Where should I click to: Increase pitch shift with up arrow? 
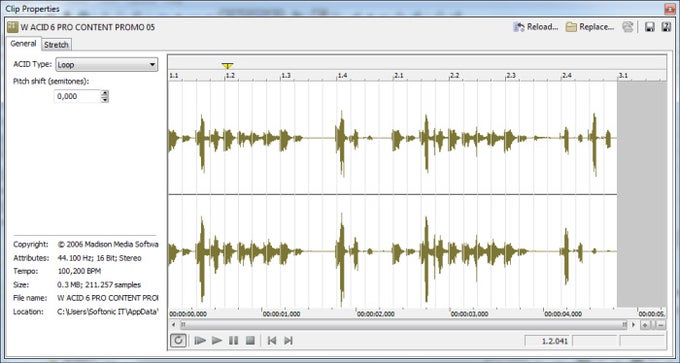[105, 93]
